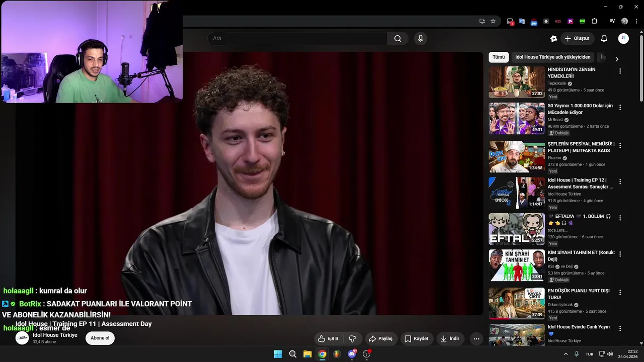
Task: Open the extension with red 1 badge
Action: [x=510, y=21]
